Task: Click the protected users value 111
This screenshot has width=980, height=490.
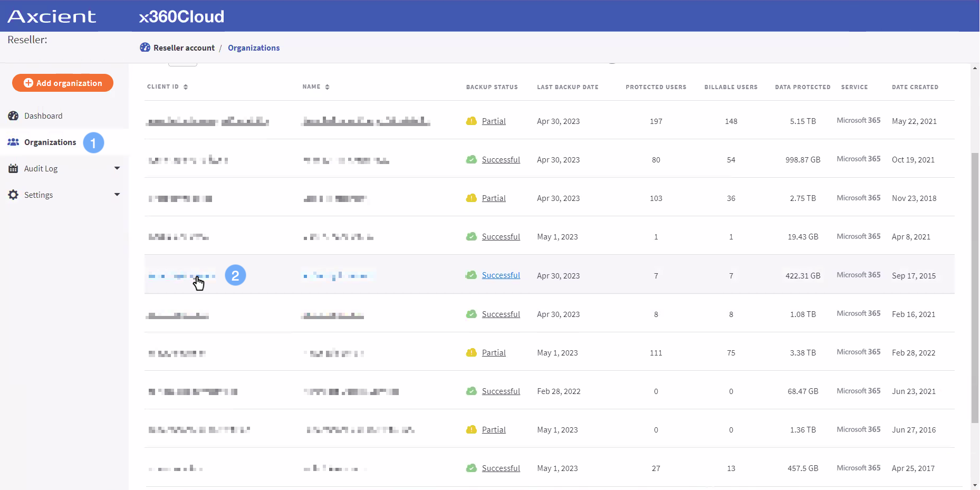Action: [x=656, y=353]
